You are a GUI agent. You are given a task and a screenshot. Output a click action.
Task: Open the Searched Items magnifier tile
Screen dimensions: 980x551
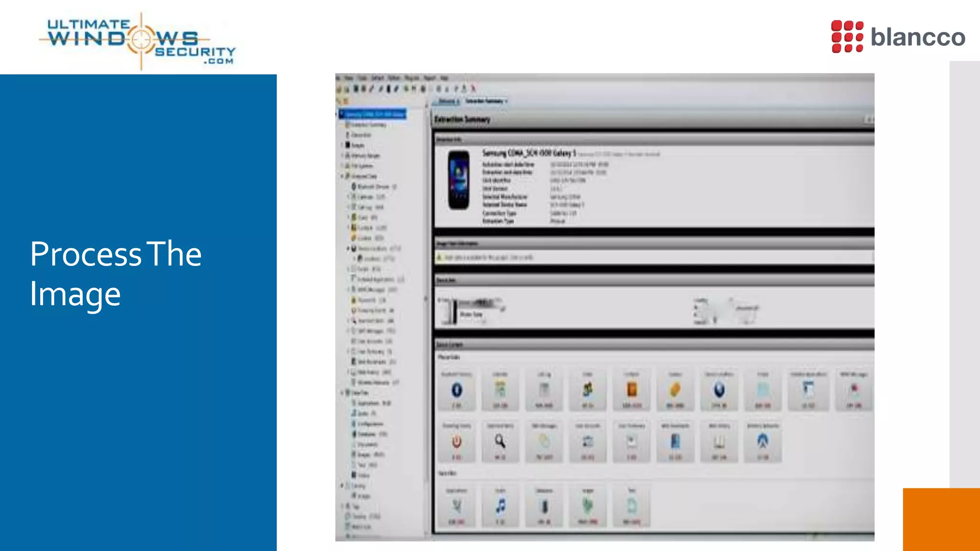[x=500, y=442]
